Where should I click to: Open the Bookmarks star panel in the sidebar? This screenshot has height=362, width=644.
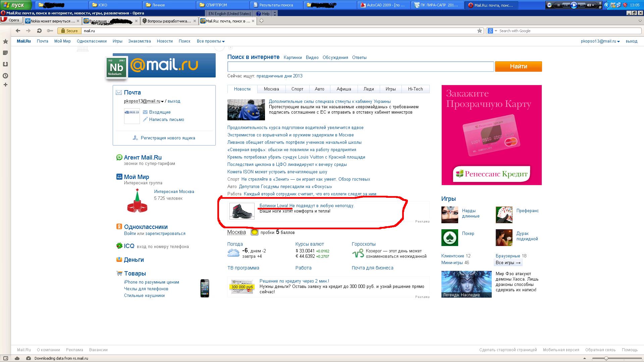[5, 42]
